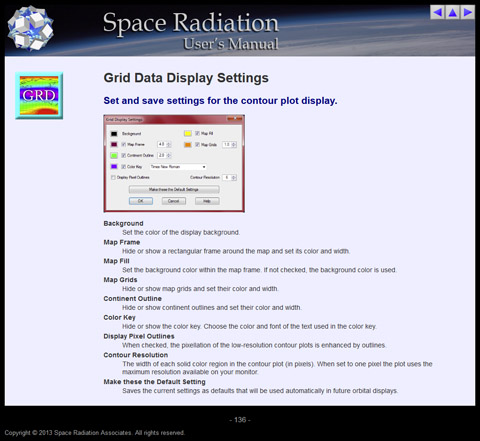Toggle the Color Key checkbox
This screenshot has width=480, height=441.
click(x=124, y=166)
